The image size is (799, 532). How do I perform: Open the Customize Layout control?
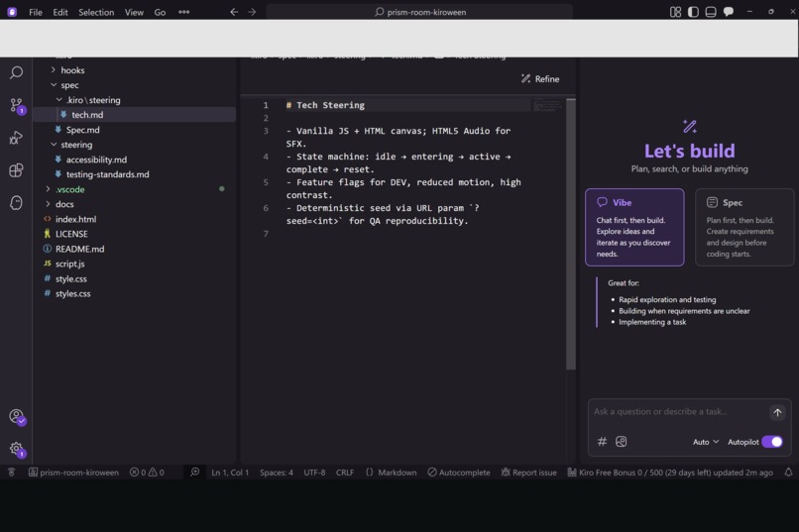[675, 12]
